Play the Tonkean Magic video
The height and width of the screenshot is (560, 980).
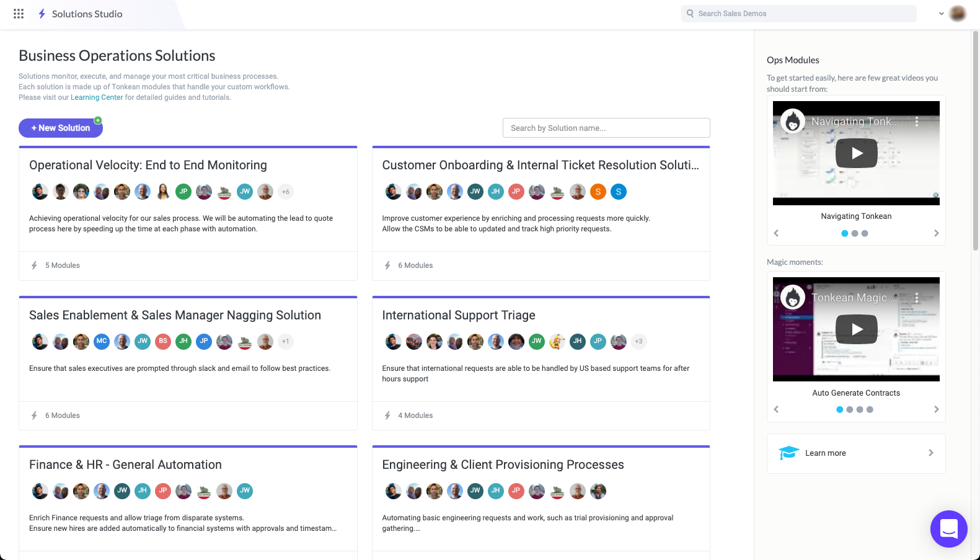point(856,329)
